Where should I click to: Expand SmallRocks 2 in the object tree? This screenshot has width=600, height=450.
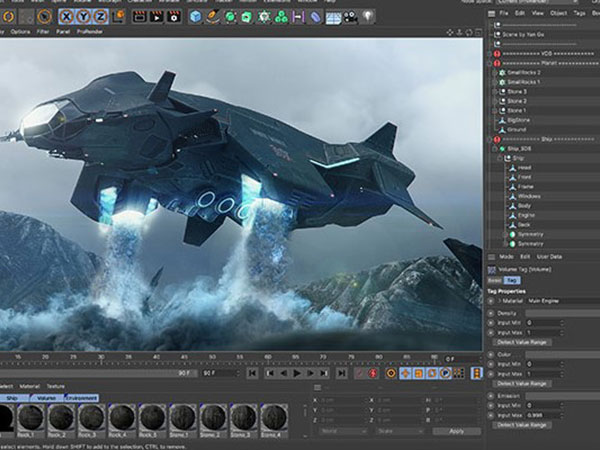pos(495,72)
